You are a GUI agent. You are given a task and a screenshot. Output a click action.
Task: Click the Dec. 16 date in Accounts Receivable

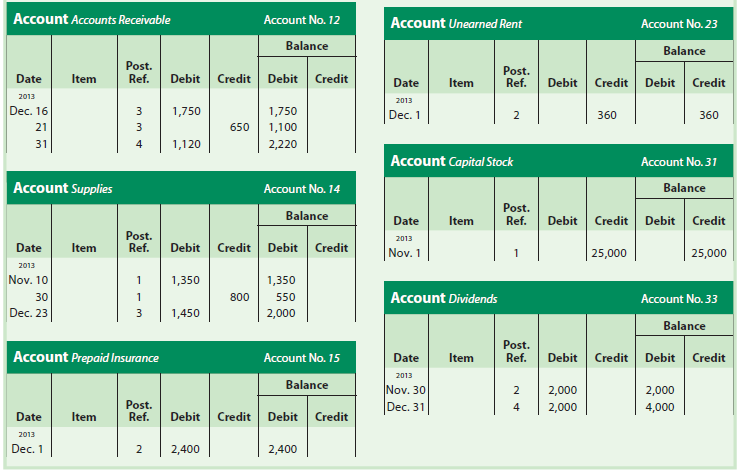click(x=29, y=111)
